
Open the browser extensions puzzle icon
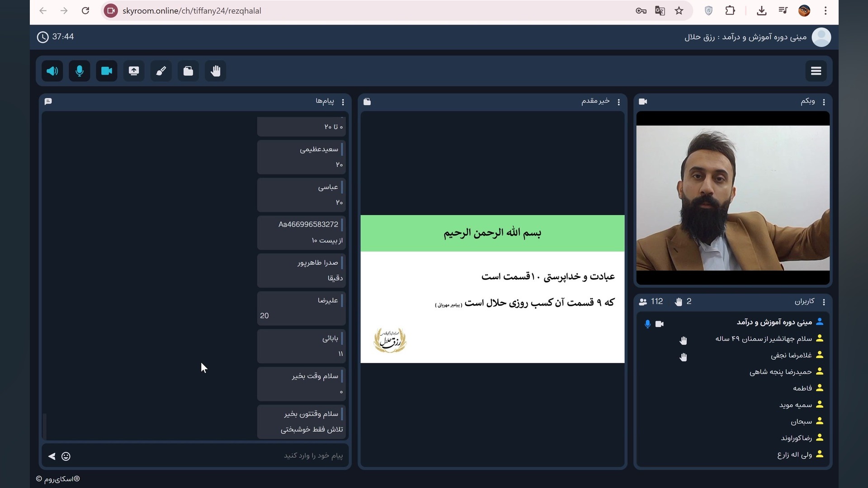[x=730, y=10]
